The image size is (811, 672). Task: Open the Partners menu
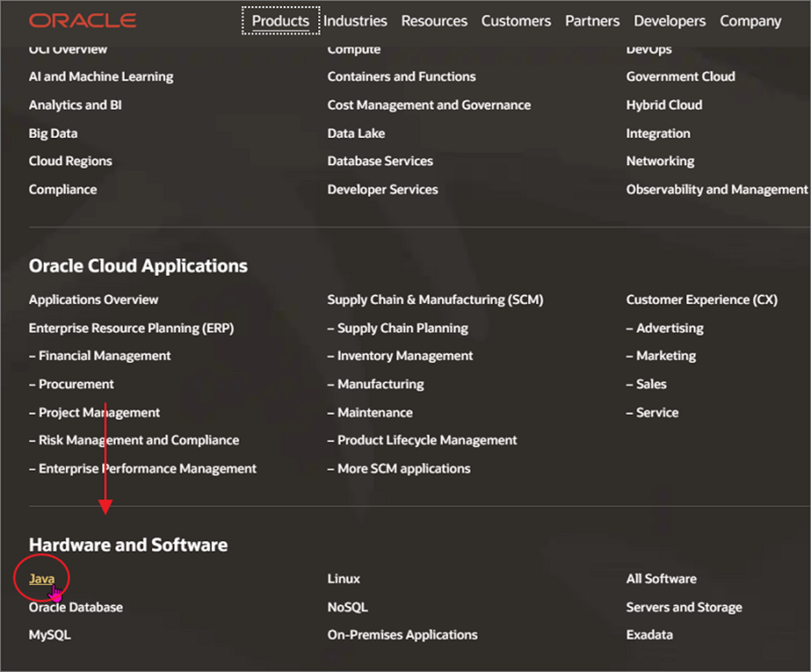tap(592, 21)
